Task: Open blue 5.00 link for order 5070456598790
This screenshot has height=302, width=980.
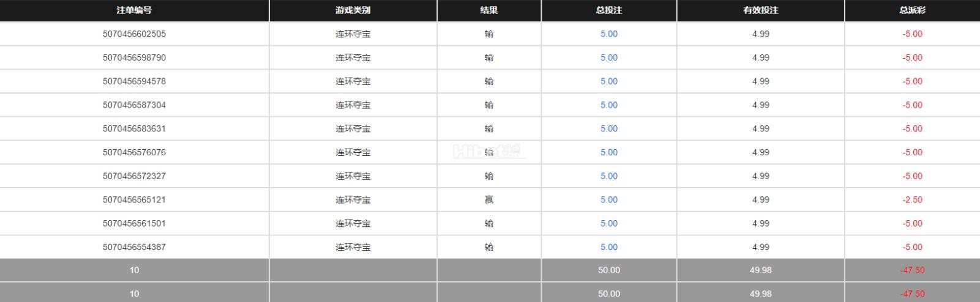Action: pyautogui.click(x=608, y=57)
